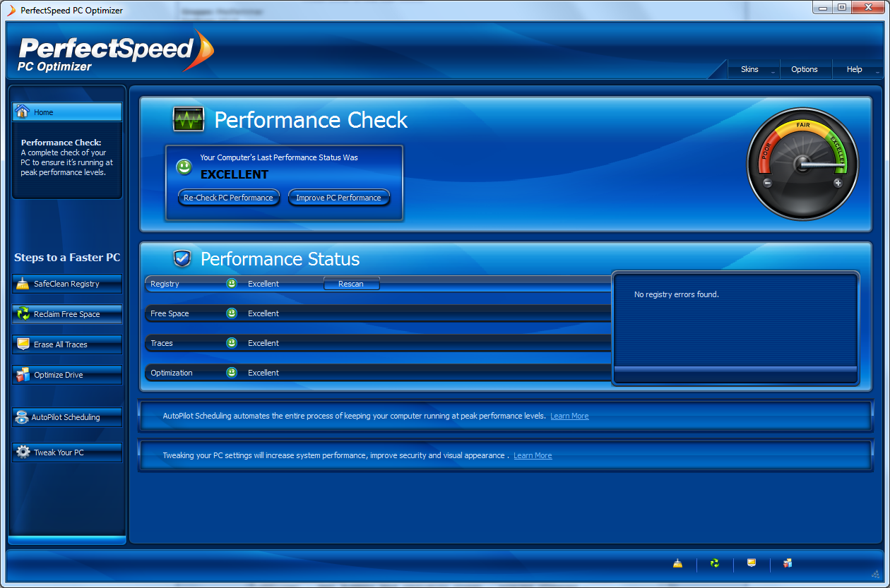The image size is (890, 588).
Task: Click the broom icon in the bottom bar
Action: click(677, 563)
